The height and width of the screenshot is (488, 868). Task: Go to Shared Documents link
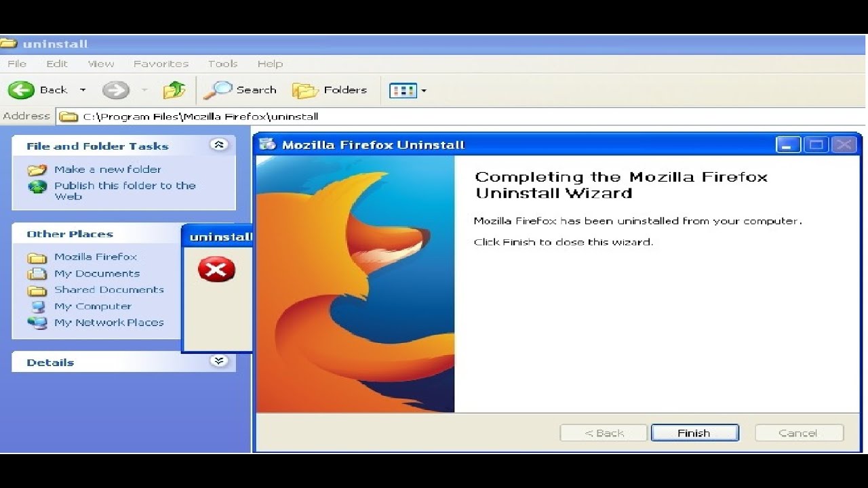[x=109, y=289]
